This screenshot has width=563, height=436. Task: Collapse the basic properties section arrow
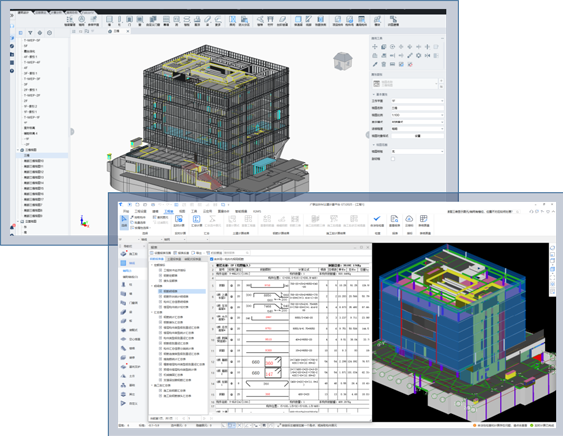(x=373, y=94)
